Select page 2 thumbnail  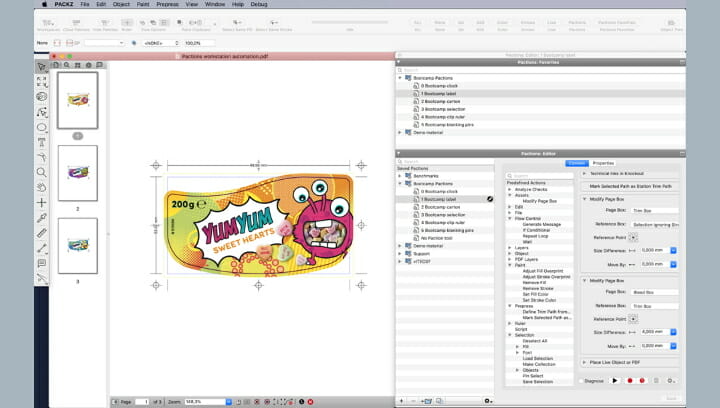coord(78,173)
